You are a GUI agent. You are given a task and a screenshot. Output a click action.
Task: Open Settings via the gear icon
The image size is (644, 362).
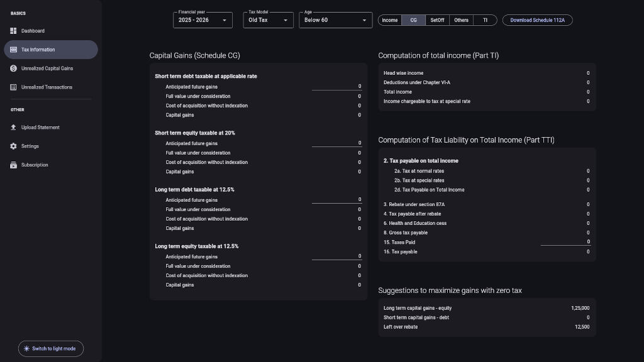(x=14, y=146)
